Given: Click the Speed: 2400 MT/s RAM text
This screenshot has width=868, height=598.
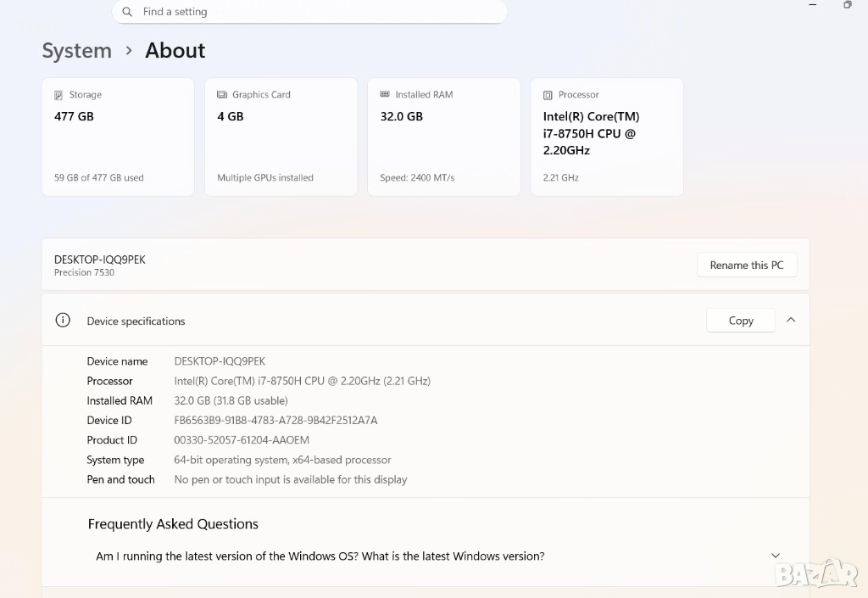Looking at the screenshot, I should (x=417, y=178).
